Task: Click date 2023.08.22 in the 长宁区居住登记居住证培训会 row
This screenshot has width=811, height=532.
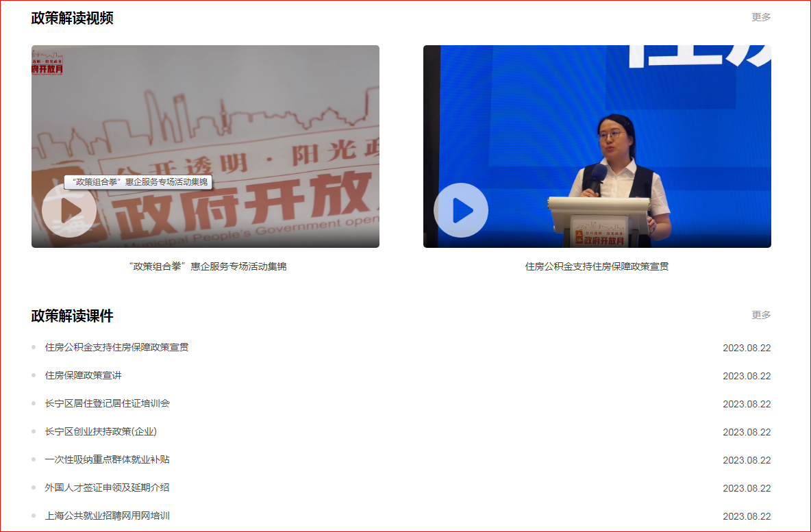Action: [x=747, y=404]
